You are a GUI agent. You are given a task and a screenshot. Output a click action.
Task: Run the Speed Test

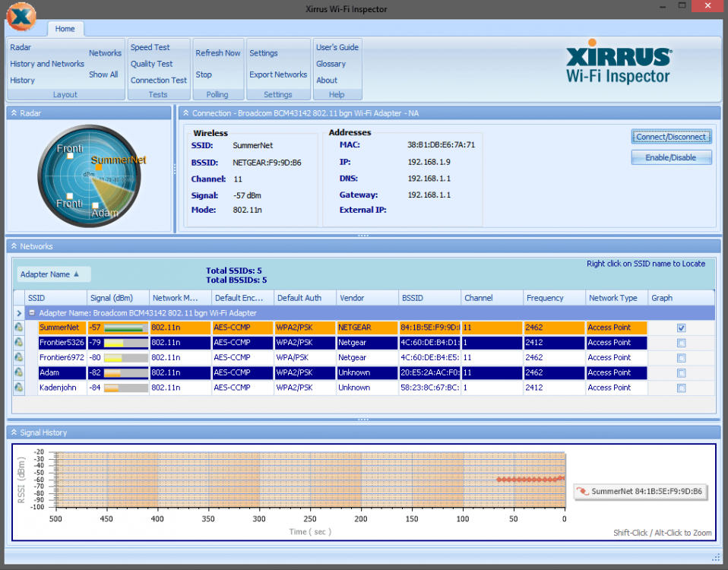pyautogui.click(x=150, y=47)
